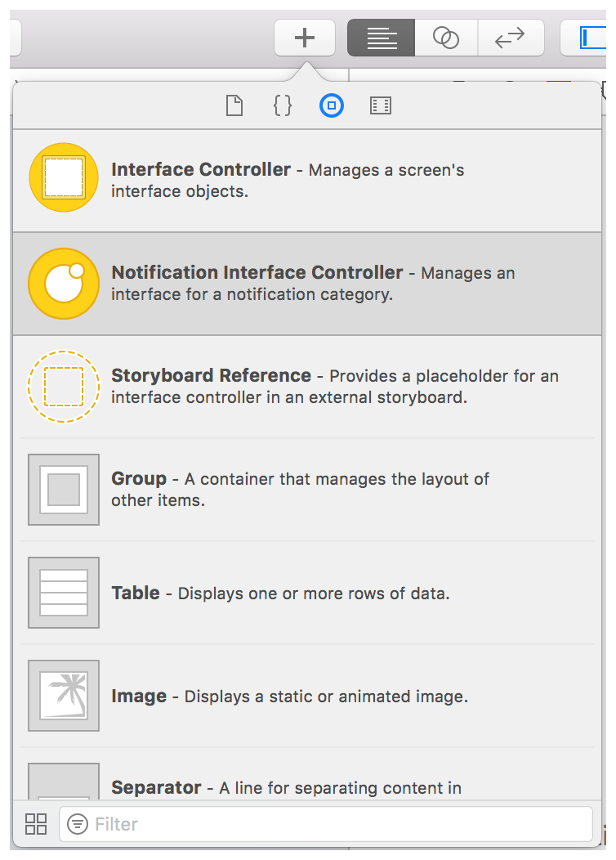Switch to the Version editor view

pos(510,38)
